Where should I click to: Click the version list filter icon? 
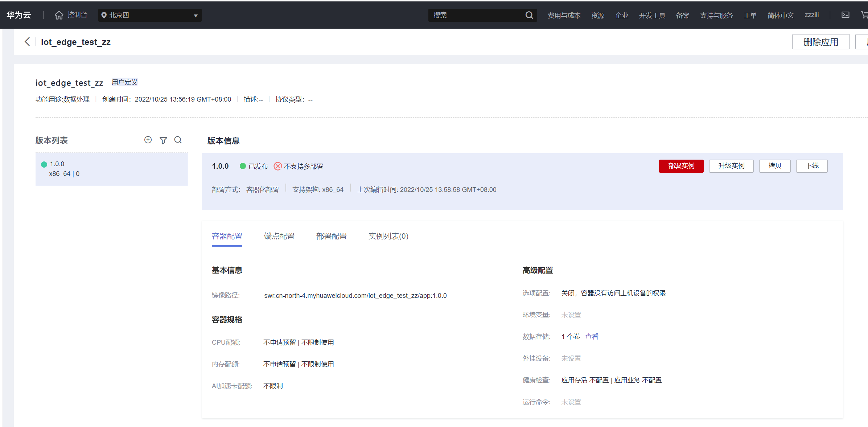point(163,140)
